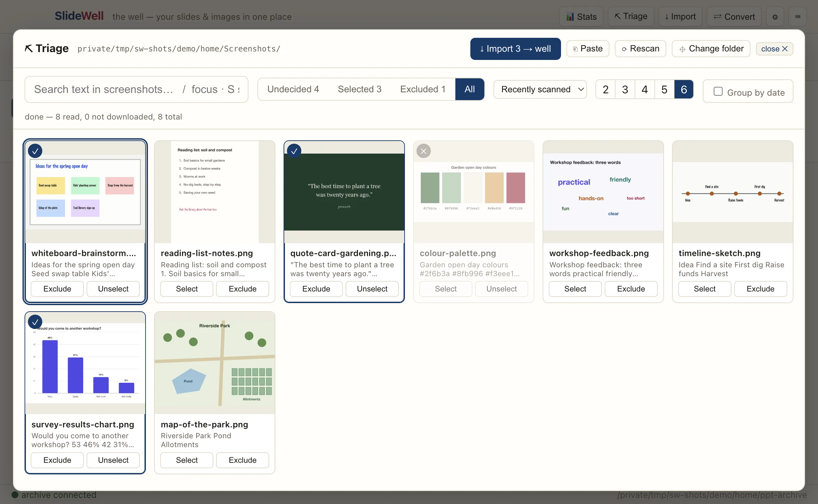The image size is (818, 504).
Task: Select map-of-the-park.png
Action: pyautogui.click(x=187, y=460)
